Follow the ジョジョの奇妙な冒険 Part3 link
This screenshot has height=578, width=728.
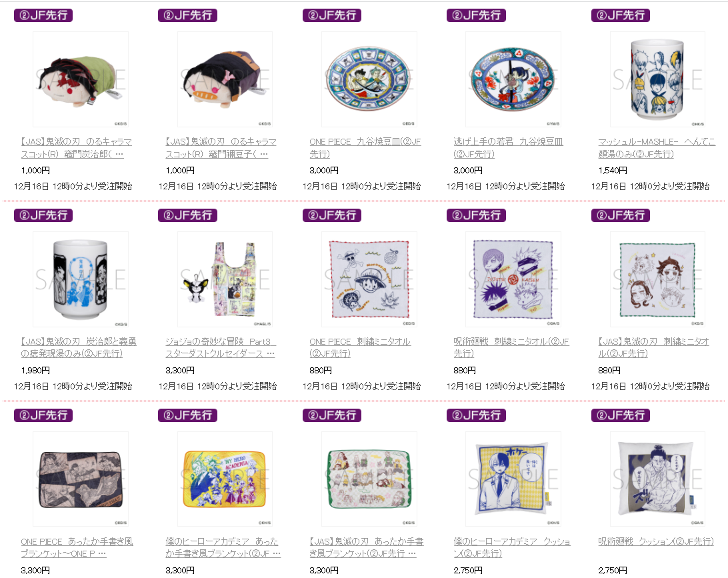pos(221,348)
